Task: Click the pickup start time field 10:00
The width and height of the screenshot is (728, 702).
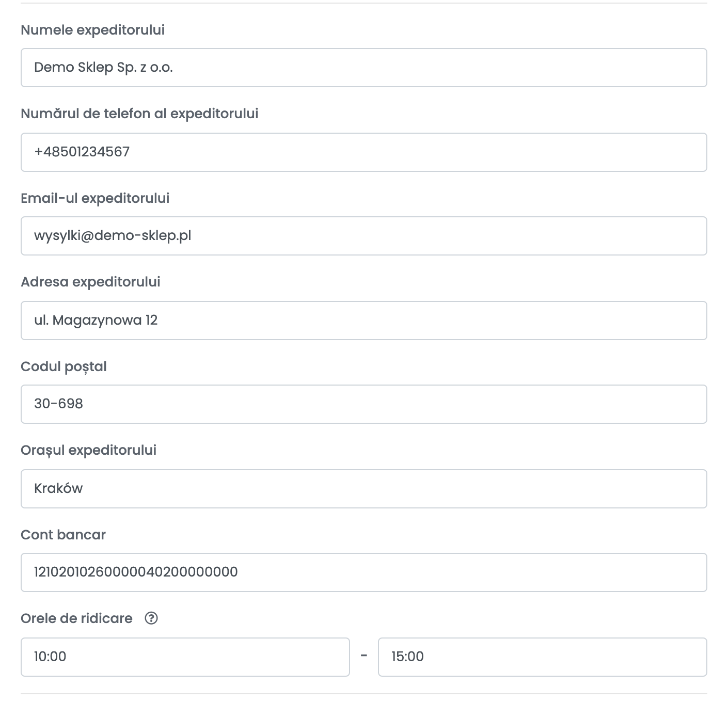Action: tap(185, 657)
